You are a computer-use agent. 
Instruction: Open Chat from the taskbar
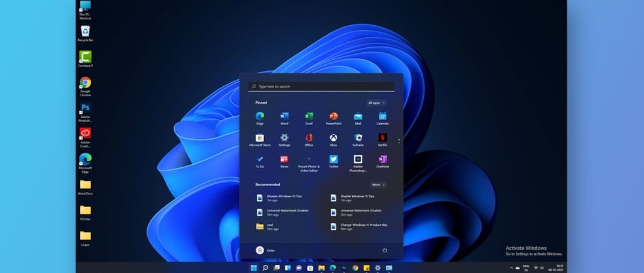[299, 268]
